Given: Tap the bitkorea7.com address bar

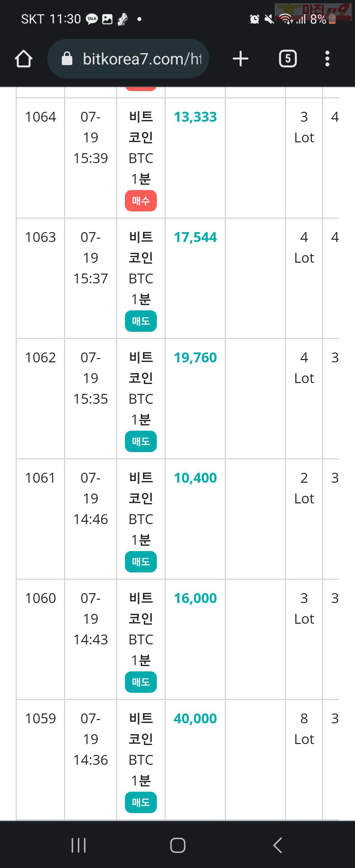Looking at the screenshot, I should 128,59.
